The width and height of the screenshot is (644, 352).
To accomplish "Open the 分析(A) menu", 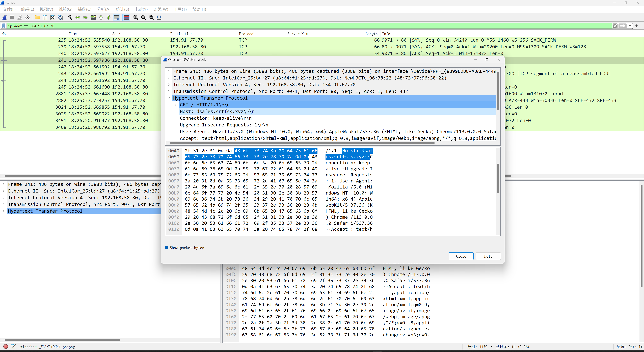I will coord(103,9).
